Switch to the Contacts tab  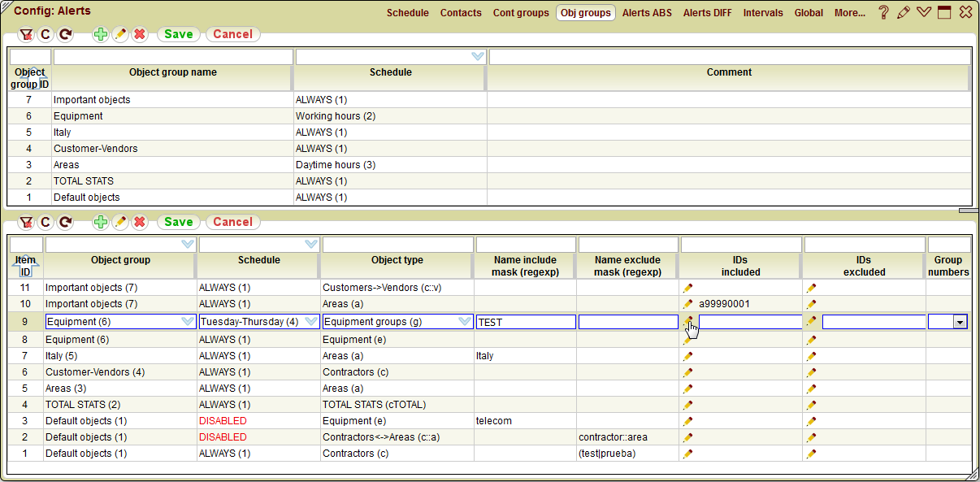461,13
